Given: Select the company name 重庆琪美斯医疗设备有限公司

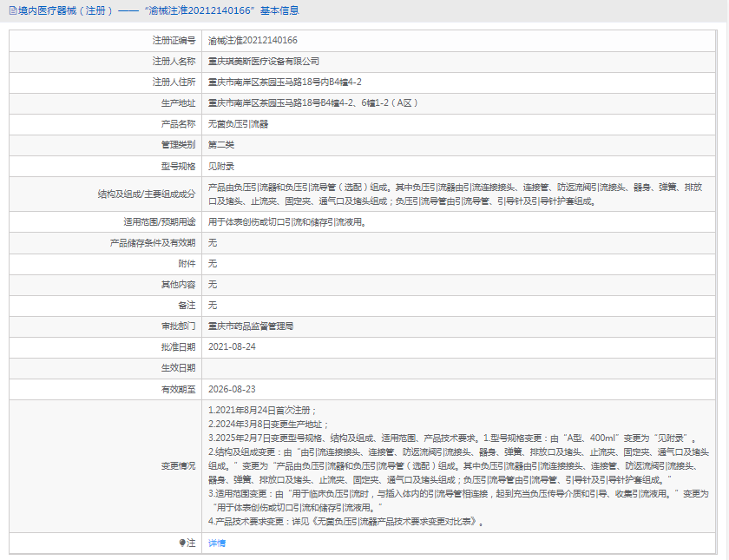Looking at the screenshot, I should (x=264, y=62).
